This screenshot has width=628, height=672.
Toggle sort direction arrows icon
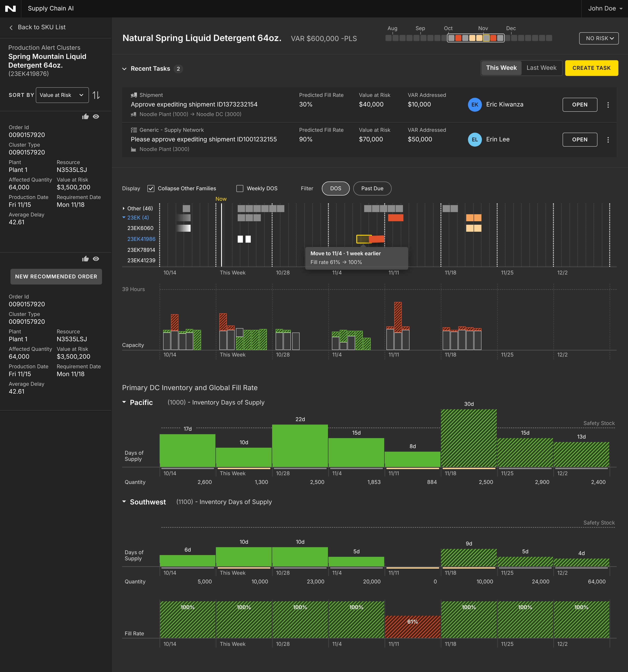96,95
